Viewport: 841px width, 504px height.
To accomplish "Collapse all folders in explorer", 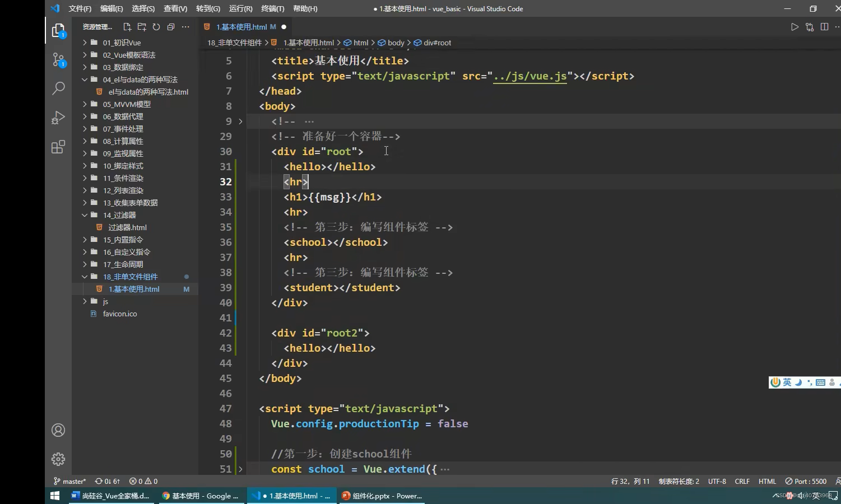I will [x=171, y=27].
